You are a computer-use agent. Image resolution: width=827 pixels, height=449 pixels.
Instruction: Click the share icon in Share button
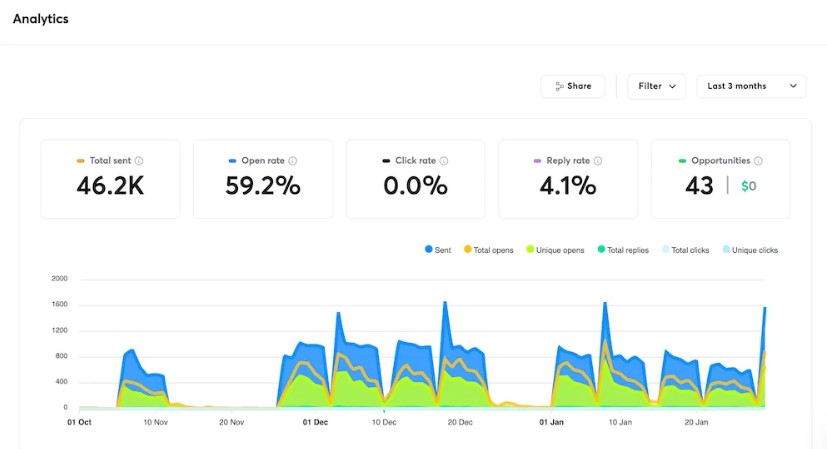[x=560, y=87]
